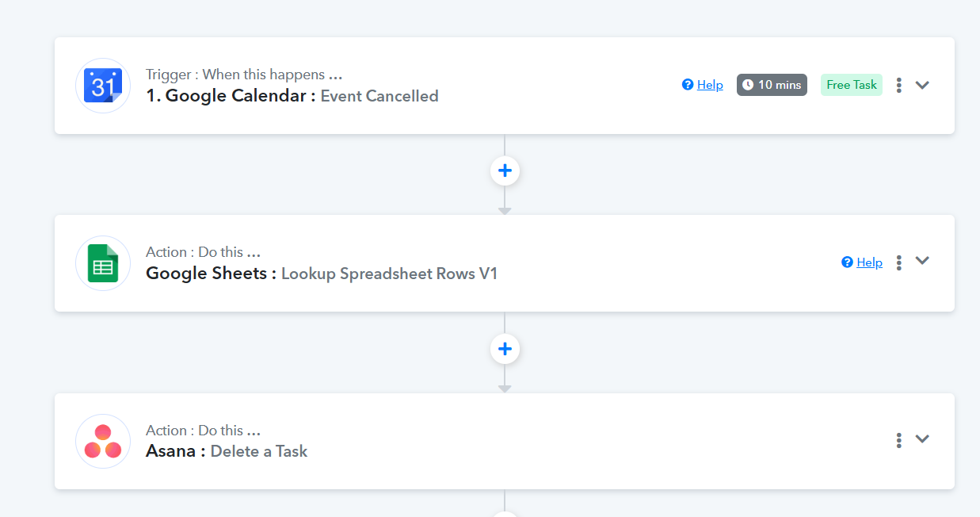Expand the Google Sheets action step
This screenshot has width=980, height=517.
coord(922,261)
